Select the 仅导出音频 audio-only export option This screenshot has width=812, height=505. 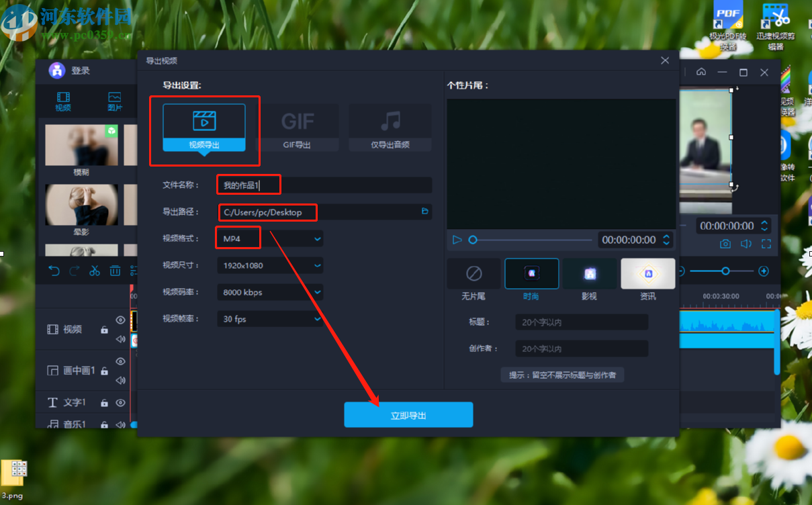(x=390, y=128)
